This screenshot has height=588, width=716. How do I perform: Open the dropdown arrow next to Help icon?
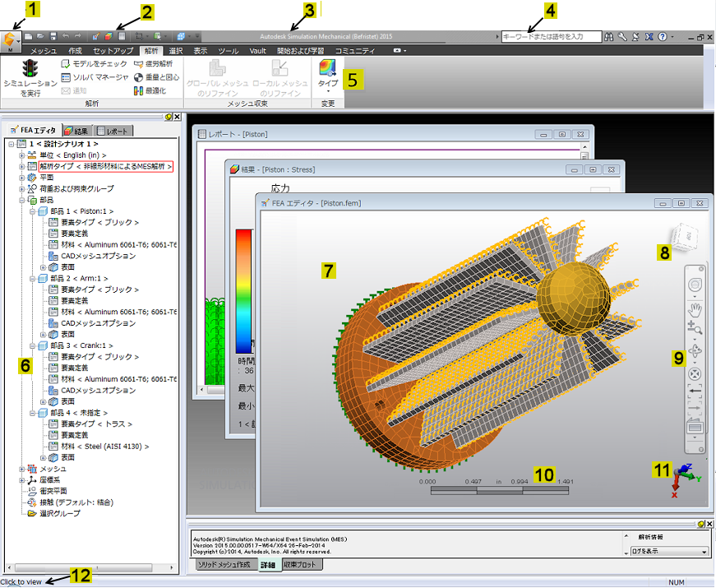672,36
